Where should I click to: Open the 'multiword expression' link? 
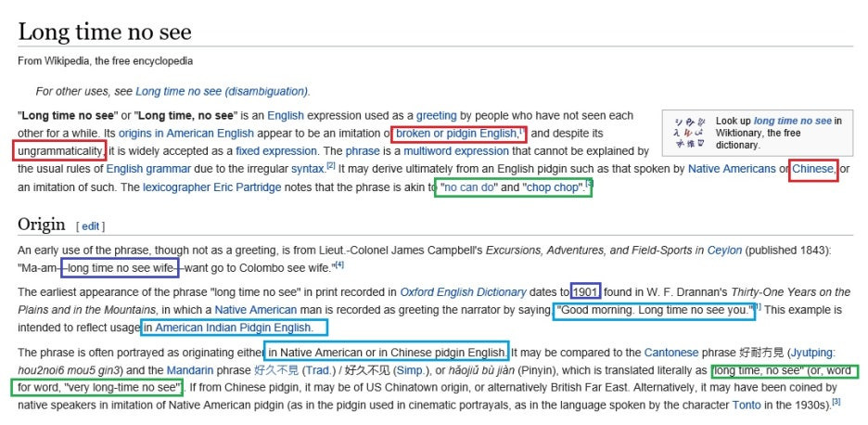tap(456, 151)
